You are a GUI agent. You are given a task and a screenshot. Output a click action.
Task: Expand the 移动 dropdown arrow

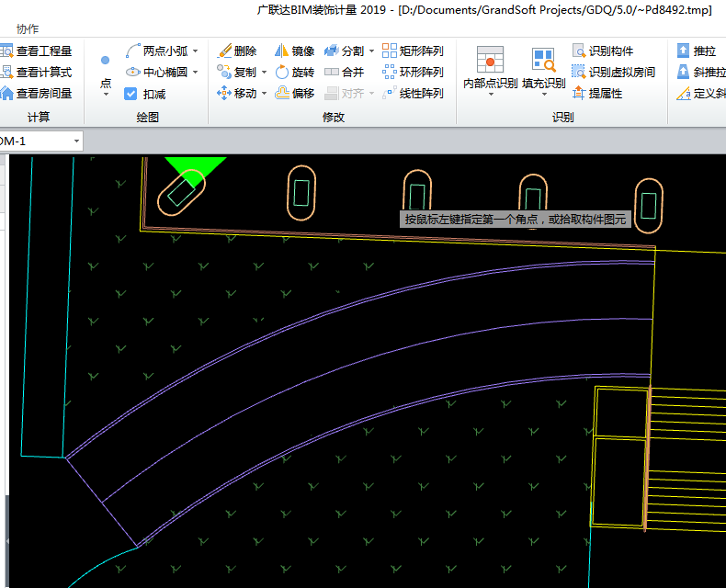pyautogui.click(x=265, y=94)
